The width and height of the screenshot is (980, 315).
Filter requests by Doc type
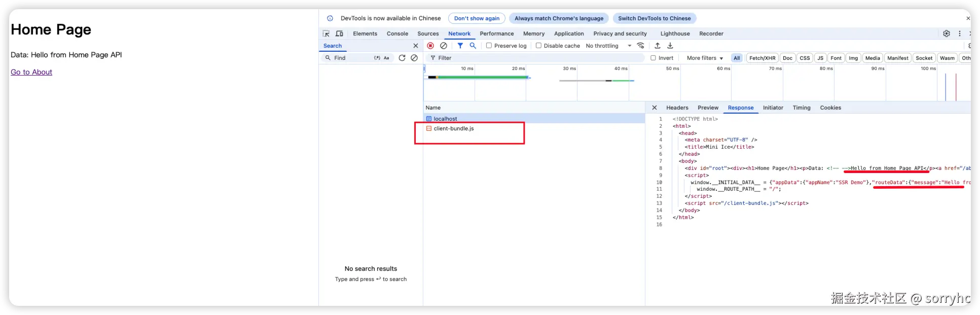coord(787,58)
